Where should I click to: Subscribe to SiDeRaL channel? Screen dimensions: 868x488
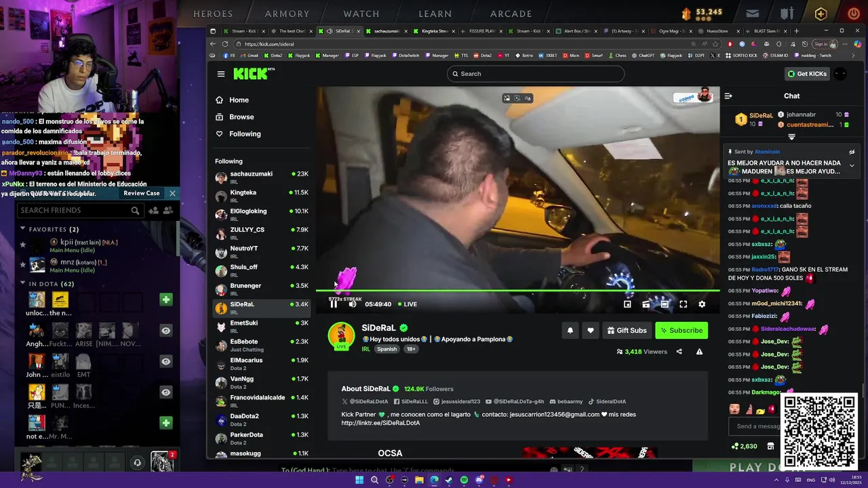[x=682, y=330]
